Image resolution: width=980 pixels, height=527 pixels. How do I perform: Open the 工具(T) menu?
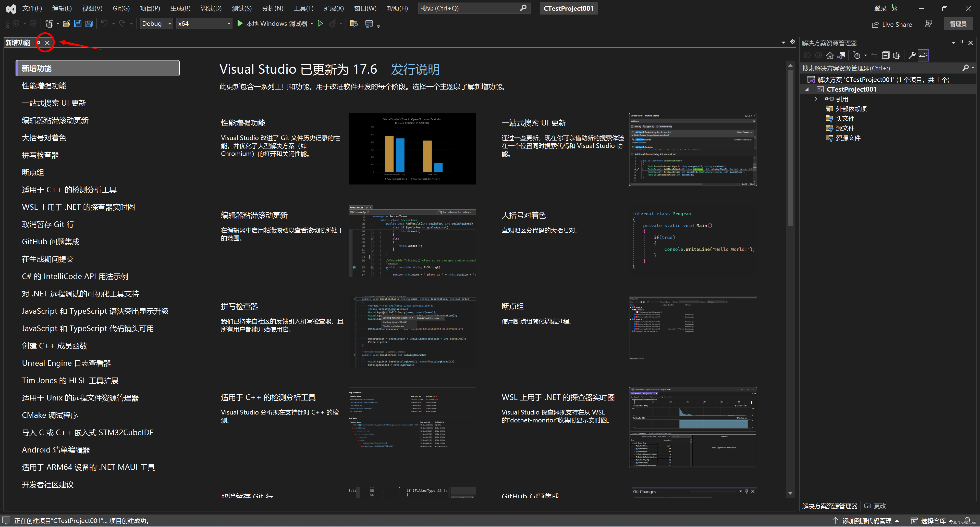coord(303,8)
